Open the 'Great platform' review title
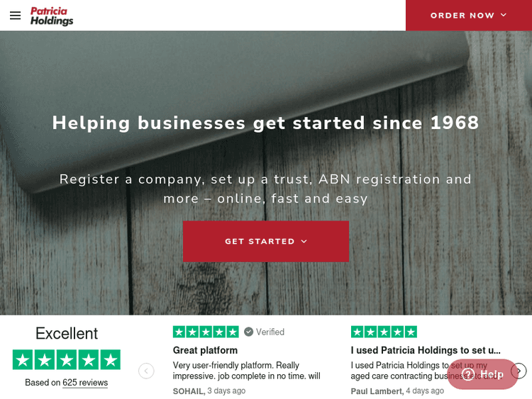This screenshot has width=532, height=399. [205, 350]
